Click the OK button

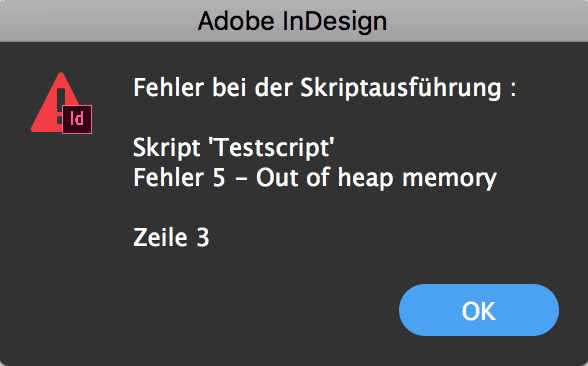click(479, 310)
